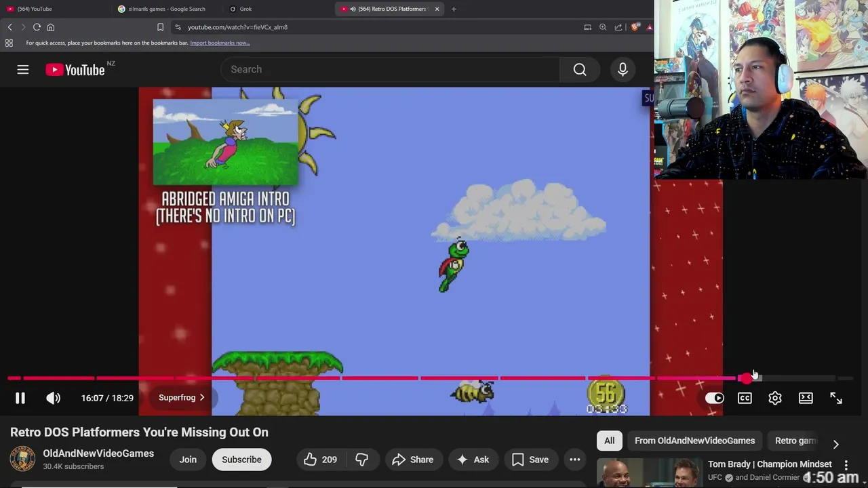868x488 pixels.
Task: Go forward in browser history
Action: (x=23, y=27)
